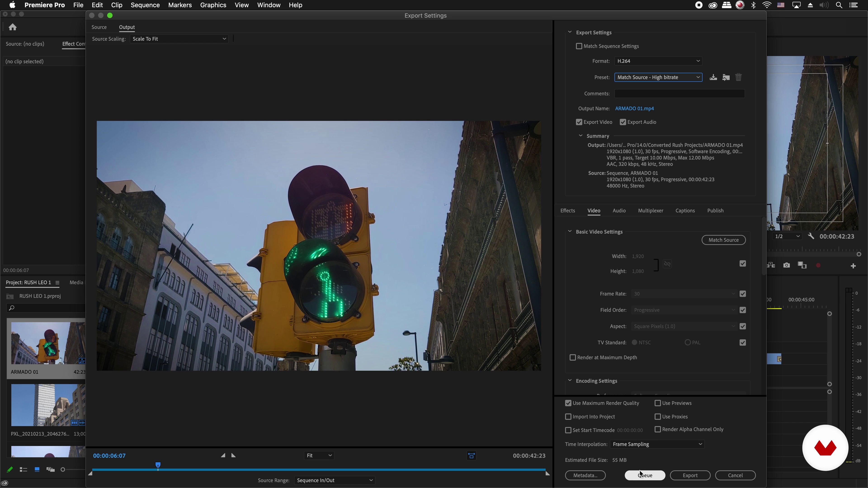Open the Publish tab
Viewport: 868px width, 488px height.
pyautogui.click(x=715, y=211)
